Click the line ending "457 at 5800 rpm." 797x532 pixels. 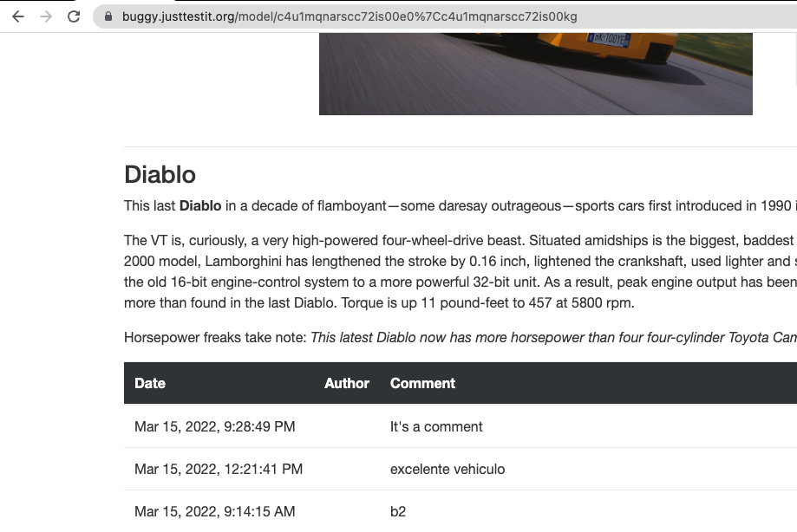tap(379, 303)
